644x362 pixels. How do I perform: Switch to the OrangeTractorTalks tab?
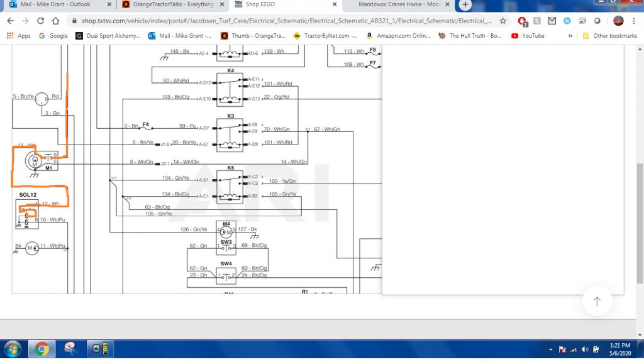click(169, 4)
